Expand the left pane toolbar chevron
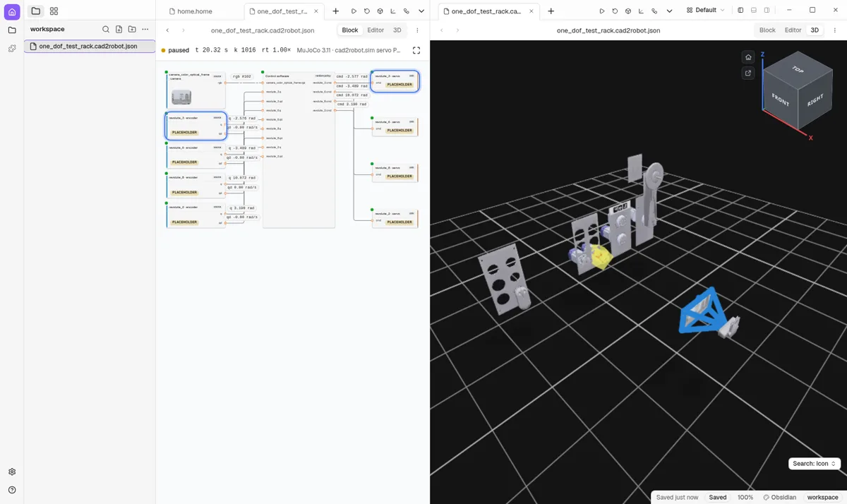847x504 pixels. pyautogui.click(x=421, y=11)
